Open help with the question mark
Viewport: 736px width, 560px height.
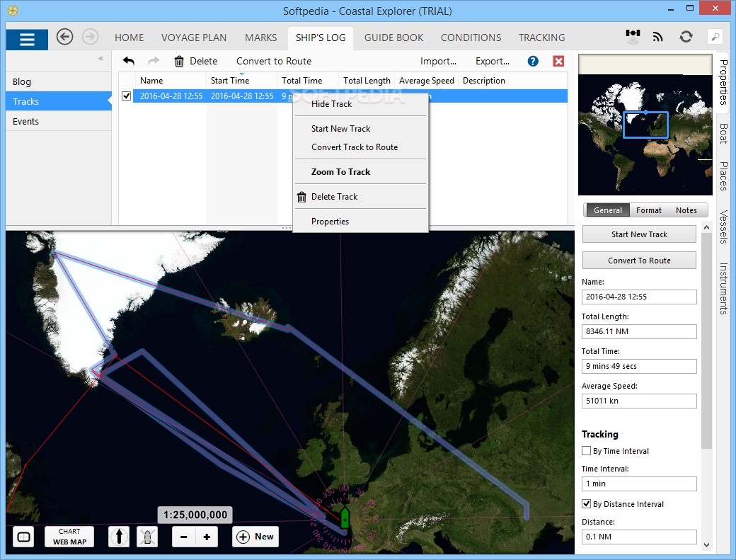point(533,61)
